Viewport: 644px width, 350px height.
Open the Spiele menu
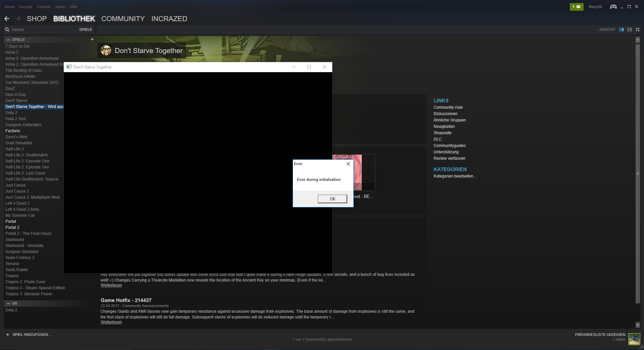click(60, 7)
